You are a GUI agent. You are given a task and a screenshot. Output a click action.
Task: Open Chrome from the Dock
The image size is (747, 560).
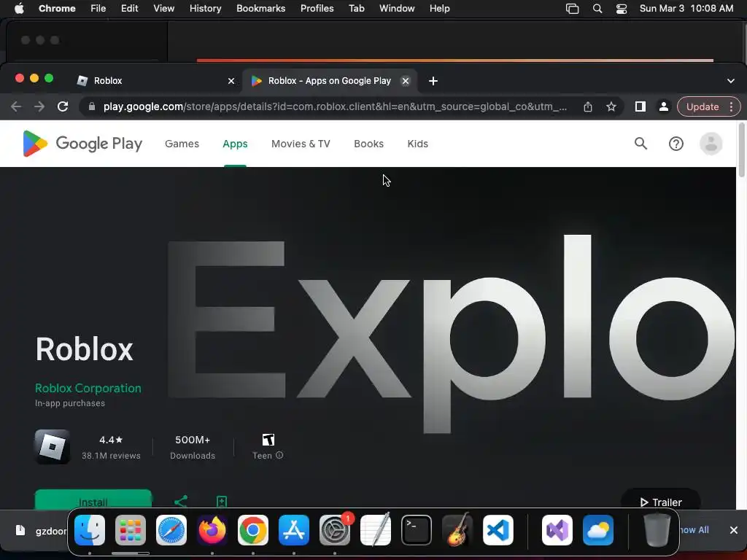(x=253, y=530)
